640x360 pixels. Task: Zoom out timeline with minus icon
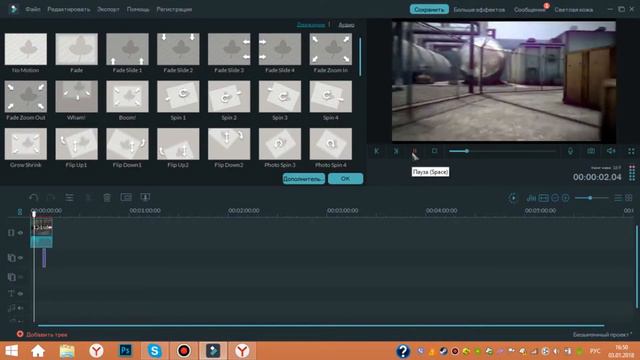555,198
